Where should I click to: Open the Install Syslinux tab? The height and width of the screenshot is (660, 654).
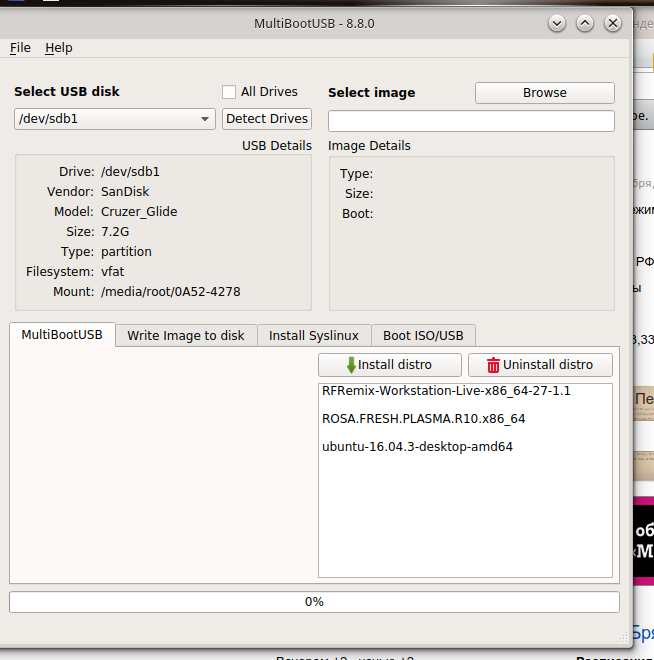coord(314,336)
